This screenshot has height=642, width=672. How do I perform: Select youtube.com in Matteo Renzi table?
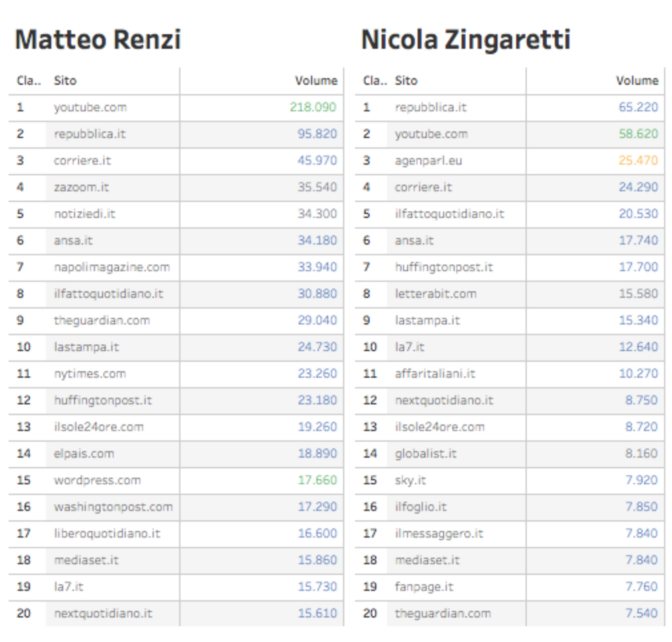(90, 107)
